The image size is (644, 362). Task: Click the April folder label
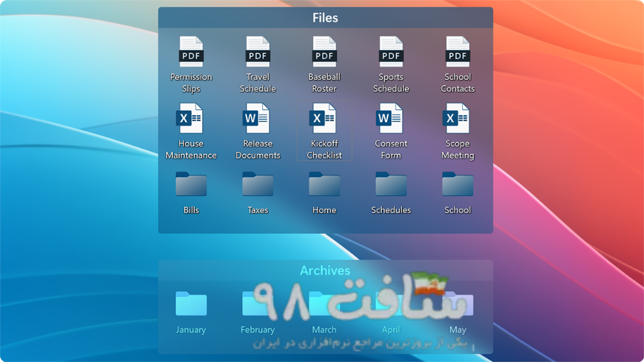click(x=391, y=329)
